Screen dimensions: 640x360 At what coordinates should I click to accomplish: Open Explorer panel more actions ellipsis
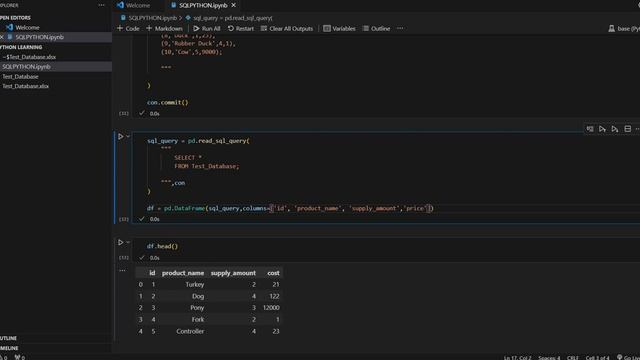101,5
